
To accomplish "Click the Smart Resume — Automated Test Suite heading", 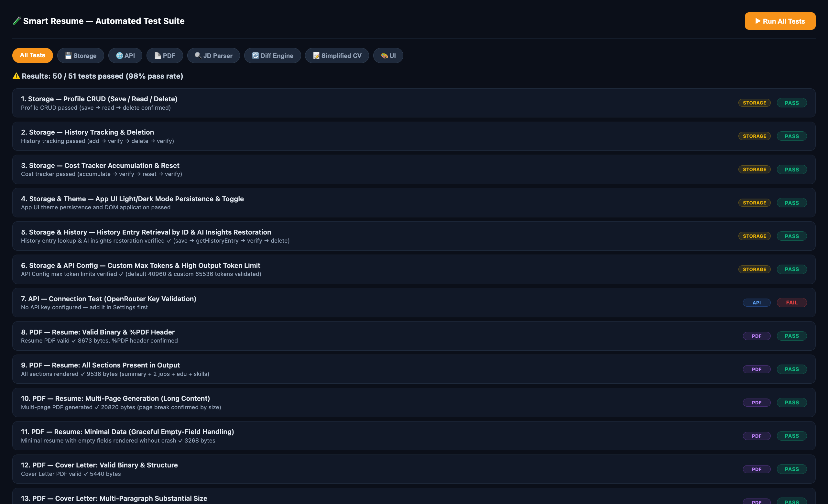I will pos(103,21).
